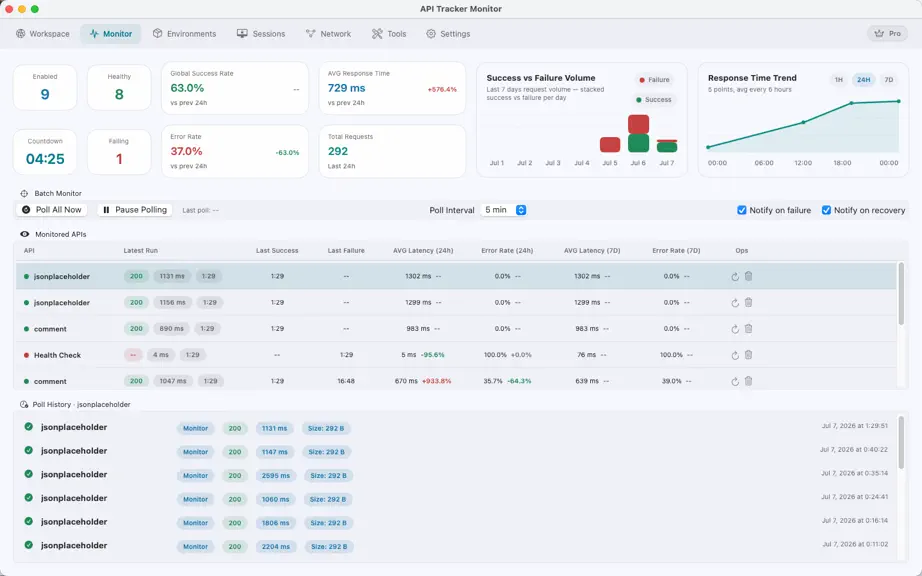The height and width of the screenshot is (576, 922).
Task: Click the trash icon in Health Check row
Action: [x=749, y=355]
